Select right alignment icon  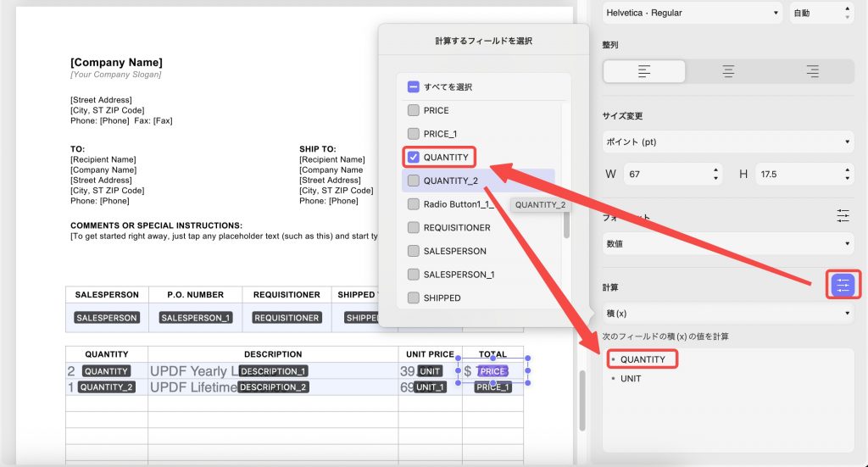[812, 71]
